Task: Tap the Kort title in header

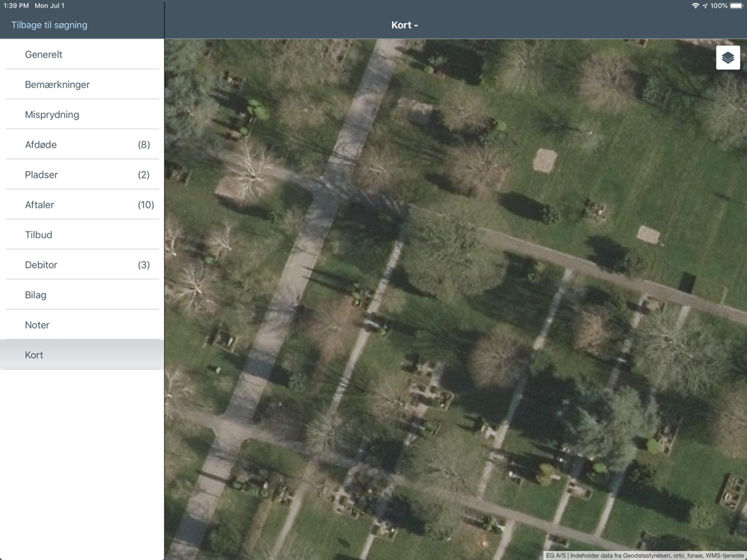Action: [404, 25]
